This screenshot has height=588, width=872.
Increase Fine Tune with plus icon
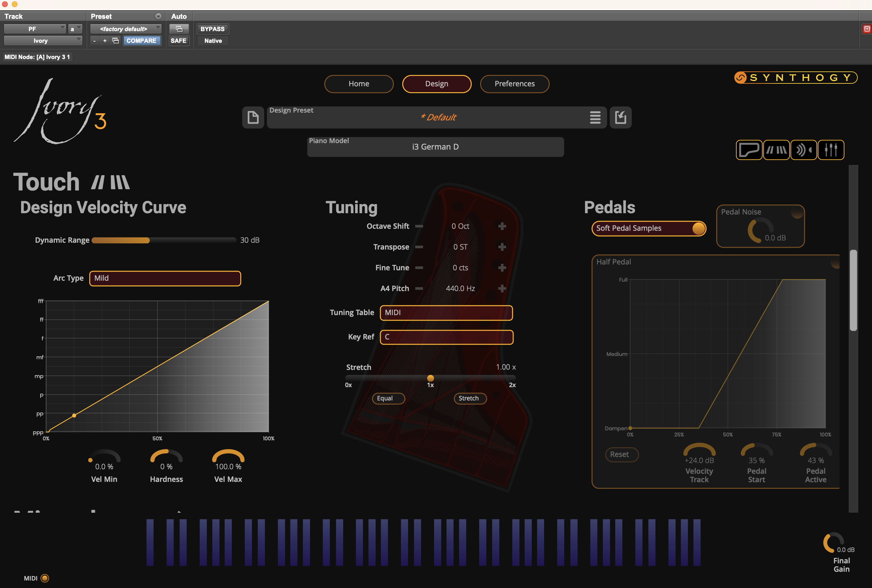click(502, 268)
